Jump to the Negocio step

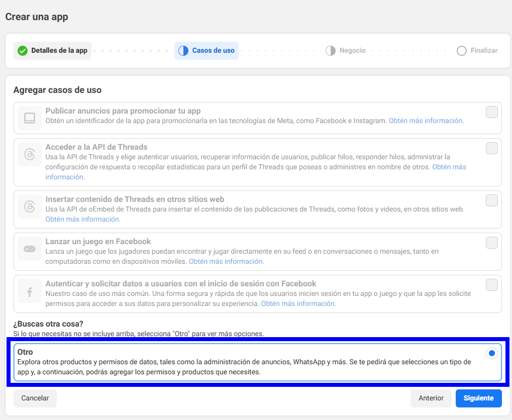(346, 51)
